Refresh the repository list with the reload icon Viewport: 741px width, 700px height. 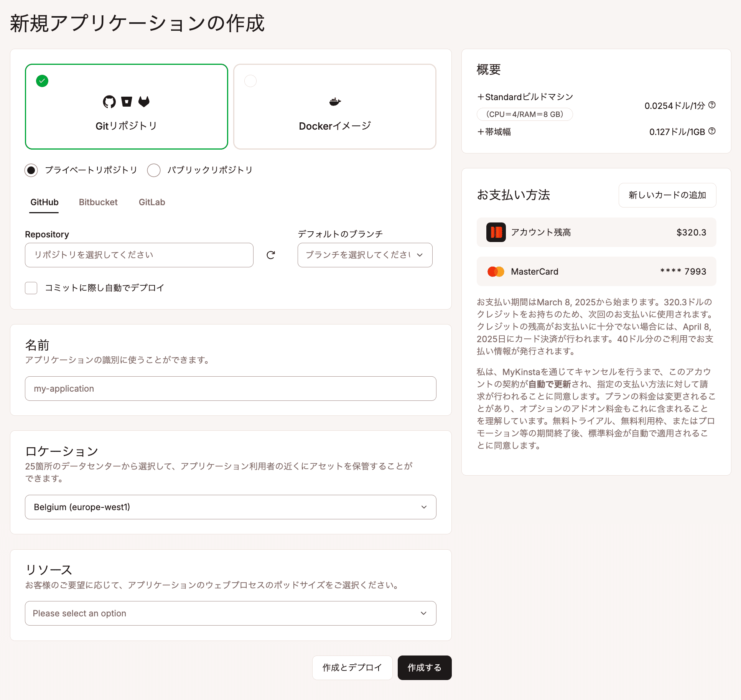point(271,255)
